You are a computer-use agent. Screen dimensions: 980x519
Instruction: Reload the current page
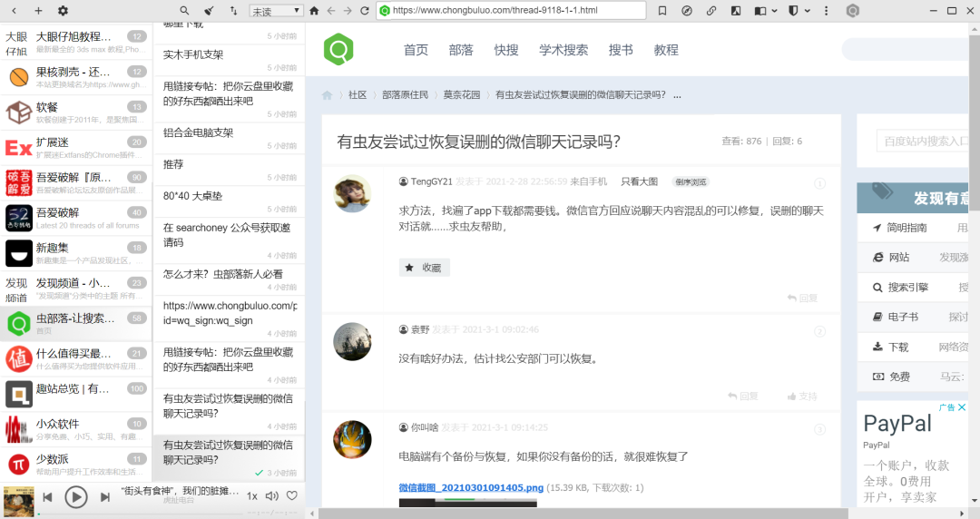[365, 11]
